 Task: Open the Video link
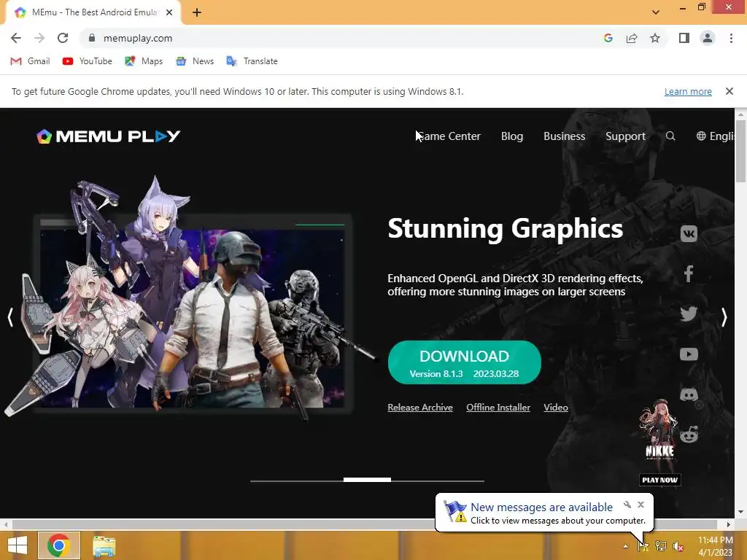pos(556,407)
